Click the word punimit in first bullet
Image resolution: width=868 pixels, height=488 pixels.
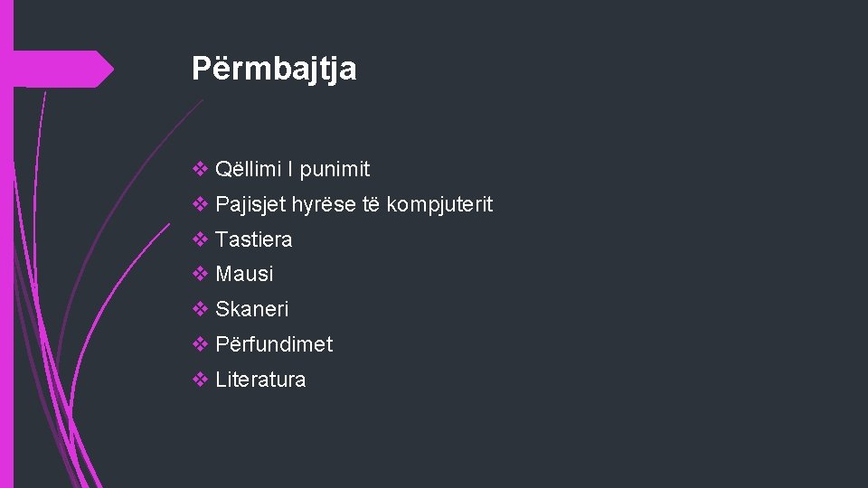pyautogui.click(x=335, y=169)
